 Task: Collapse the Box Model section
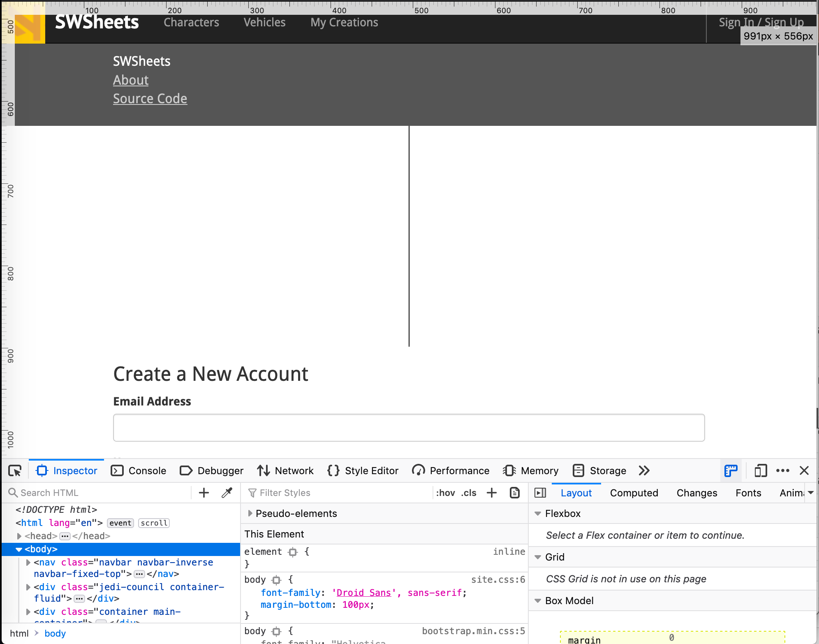(538, 600)
